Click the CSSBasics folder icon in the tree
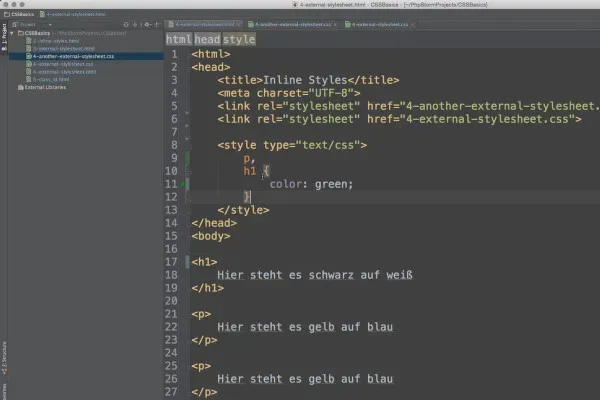 tap(21, 33)
